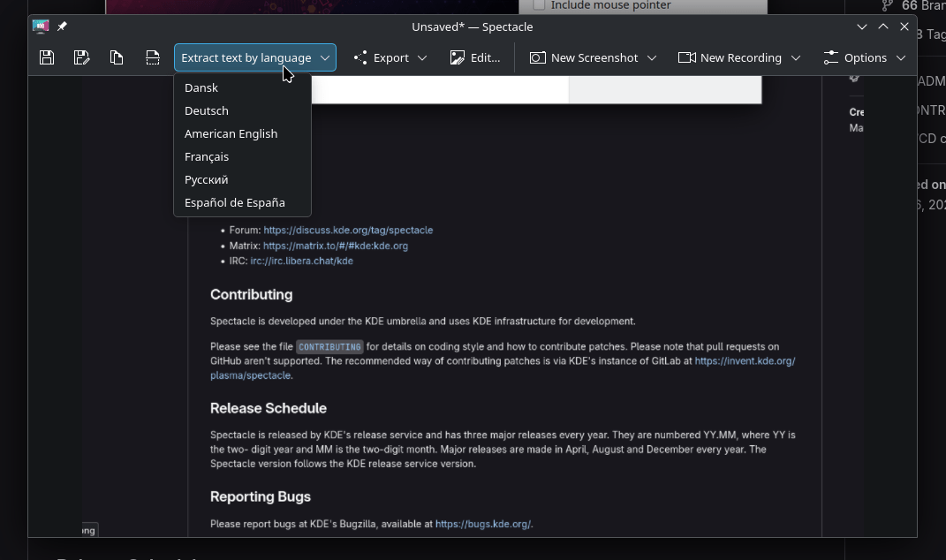
Task: Open the Options menu
Action: point(864,57)
